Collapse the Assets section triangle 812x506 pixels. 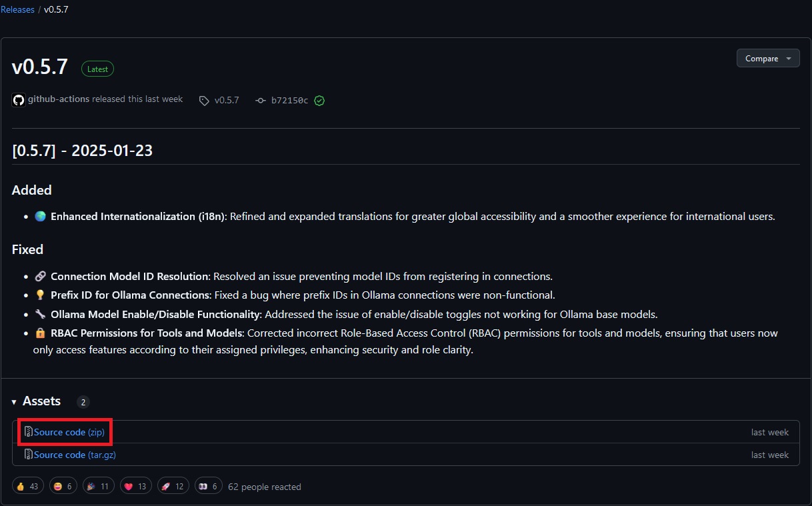pyautogui.click(x=14, y=402)
